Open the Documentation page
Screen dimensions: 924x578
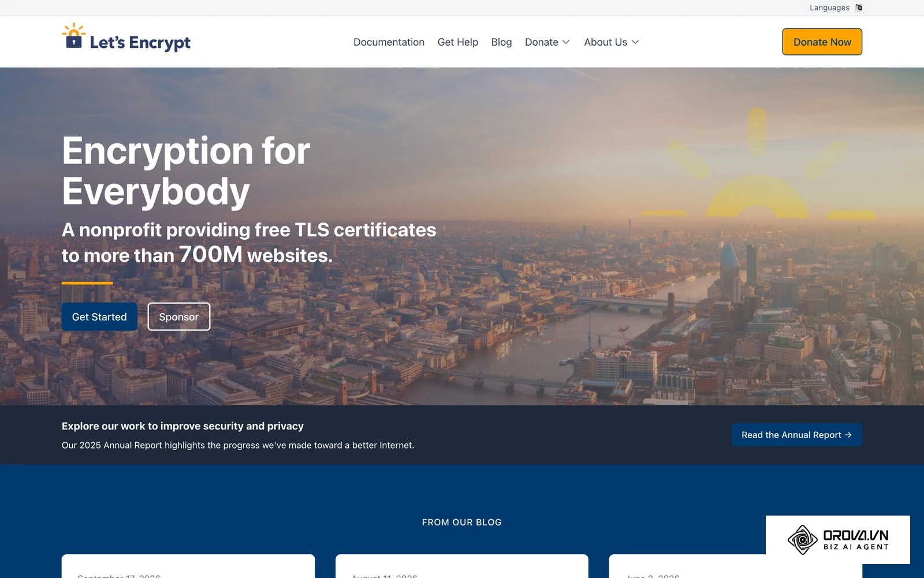pyautogui.click(x=389, y=42)
